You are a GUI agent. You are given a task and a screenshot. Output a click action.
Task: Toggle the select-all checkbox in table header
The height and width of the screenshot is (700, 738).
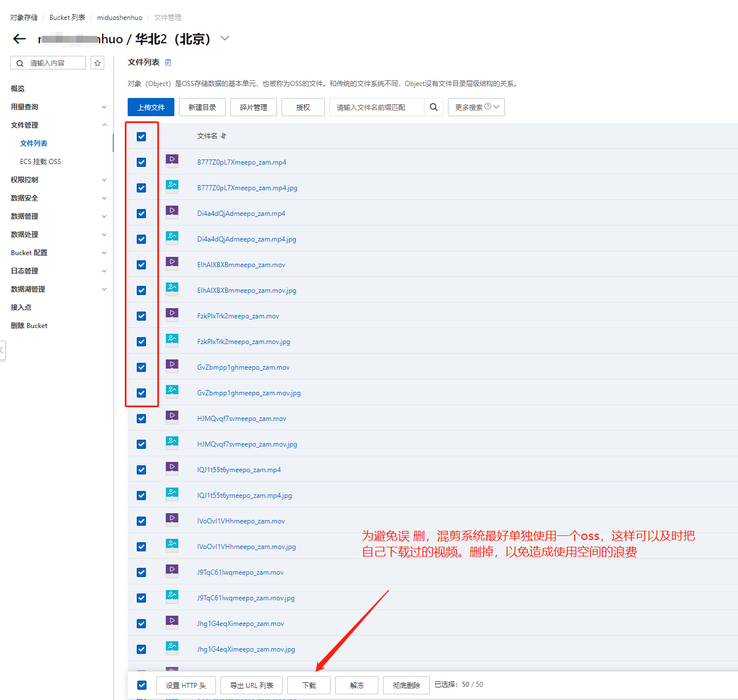pyautogui.click(x=141, y=137)
